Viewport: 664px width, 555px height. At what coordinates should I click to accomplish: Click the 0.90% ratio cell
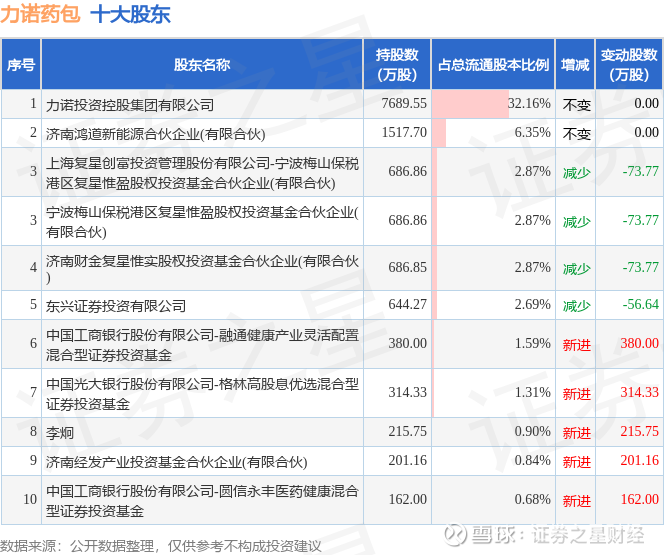coord(493,432)
